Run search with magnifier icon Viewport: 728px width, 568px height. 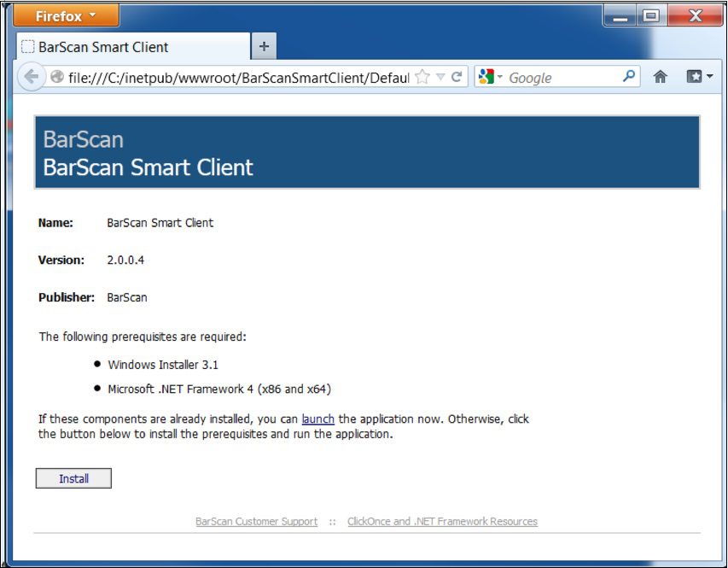point(629,76)
